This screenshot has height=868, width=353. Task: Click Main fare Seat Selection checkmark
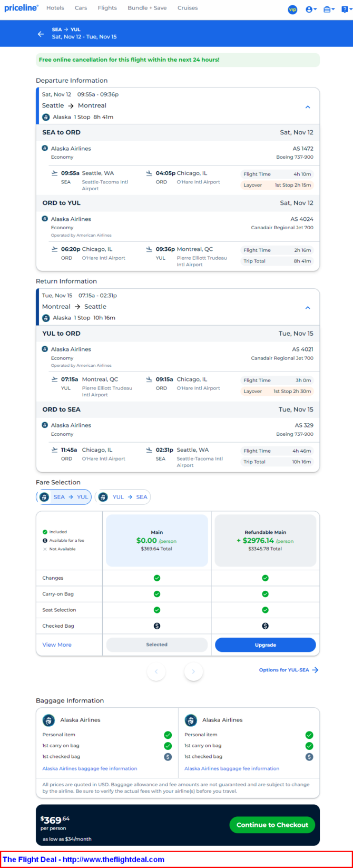157,610
